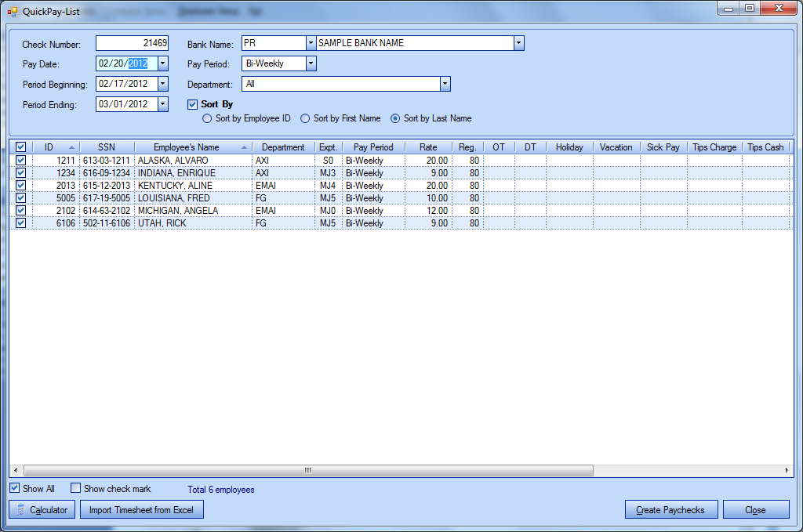This screenshot has height=532, width=803.
Task: Enable the Show check mark option
Action: tap(76, 489)
